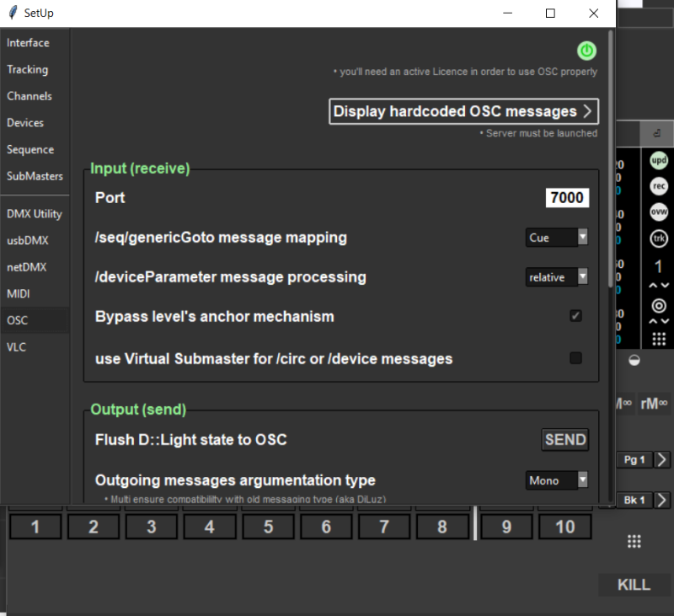The width and height of the screenshot is (674, 616).
Task: Open Outgoing messages argumentation type dropdown
Action: click(x=556, y=480)
